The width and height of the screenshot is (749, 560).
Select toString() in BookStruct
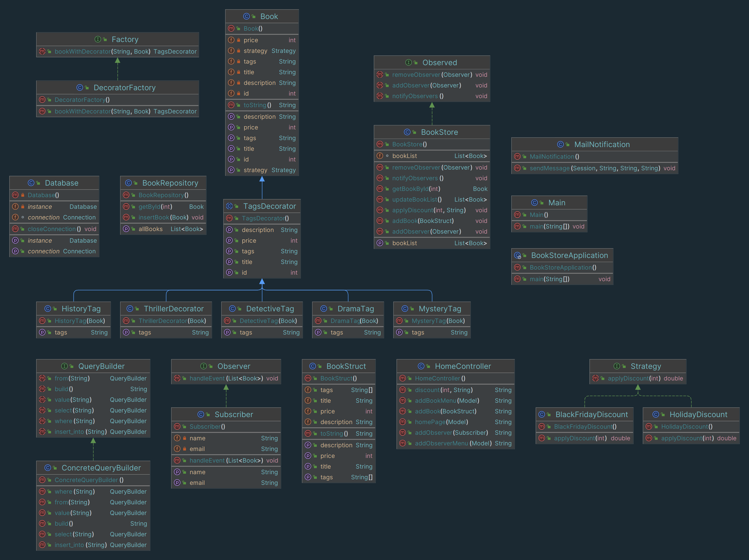tap(339, 434)
